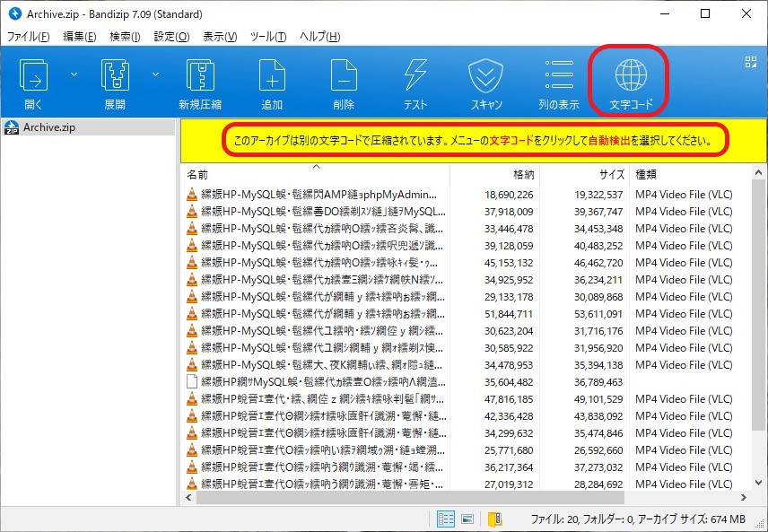Click the 削除 (Delete) toolbar icon
This screenshot has width=768, height=532.
tap(343, 76)
